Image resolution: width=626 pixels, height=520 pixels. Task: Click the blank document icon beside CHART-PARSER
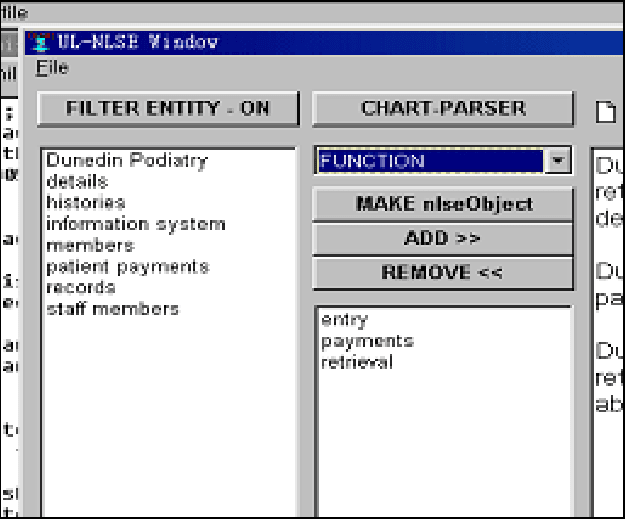click(605, 111)
